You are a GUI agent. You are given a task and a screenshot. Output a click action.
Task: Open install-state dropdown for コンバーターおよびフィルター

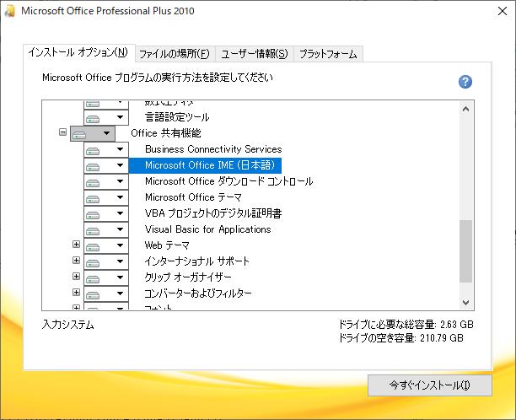106,293
